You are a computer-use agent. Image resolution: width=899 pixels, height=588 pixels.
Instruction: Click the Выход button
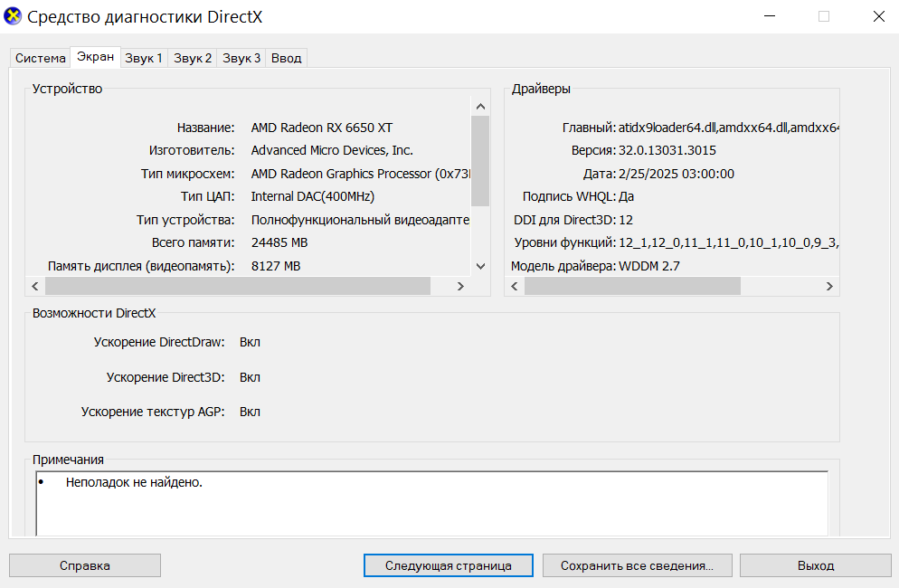(x=815, y=565)
